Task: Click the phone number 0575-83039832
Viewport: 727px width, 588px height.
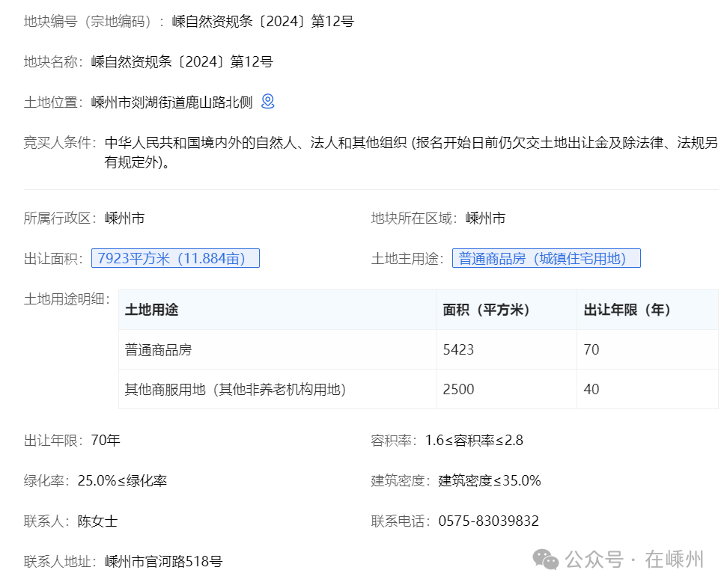Action: [x=488, y=521]
